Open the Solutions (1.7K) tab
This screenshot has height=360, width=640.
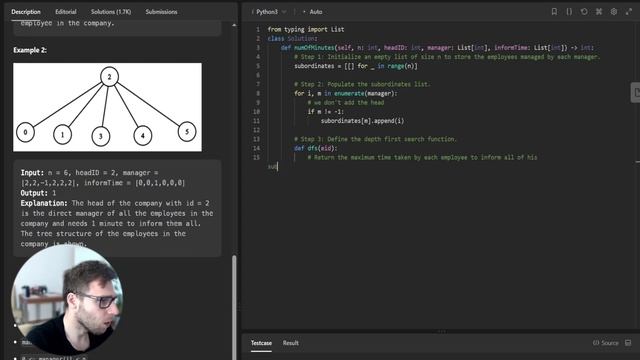click(x=111, y=12)
